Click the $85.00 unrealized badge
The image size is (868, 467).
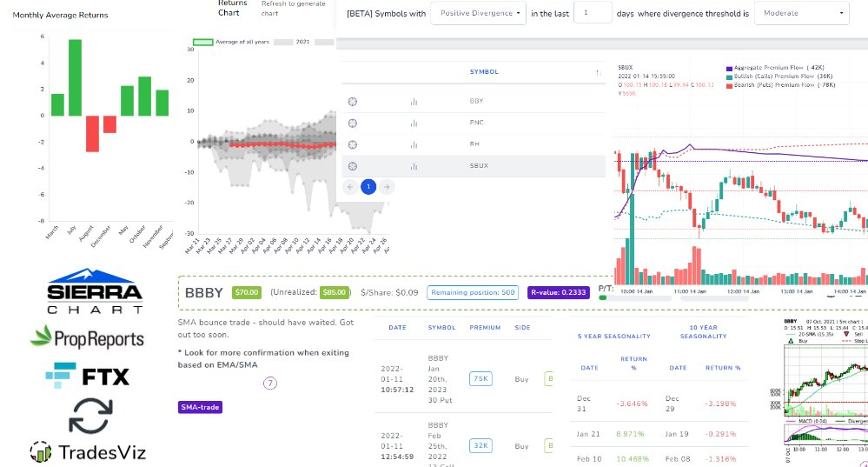pyautogui.click(x=335, y=292)
